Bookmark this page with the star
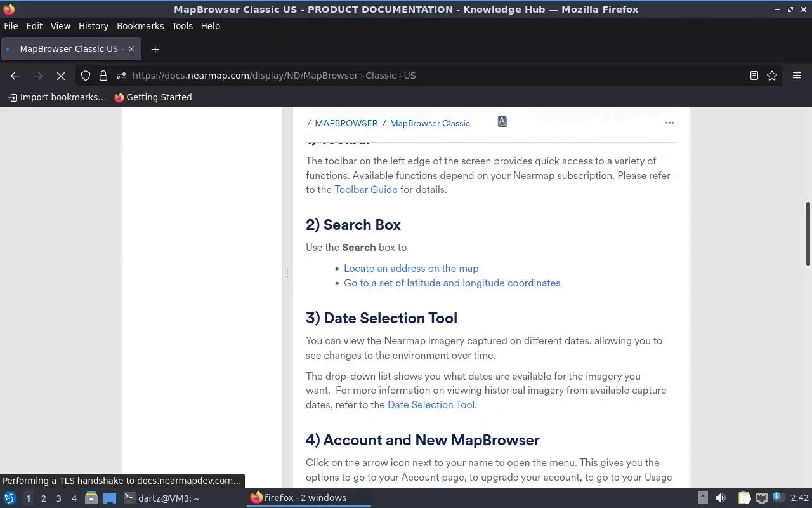This screenshot has height=508, width=812. 772,76
